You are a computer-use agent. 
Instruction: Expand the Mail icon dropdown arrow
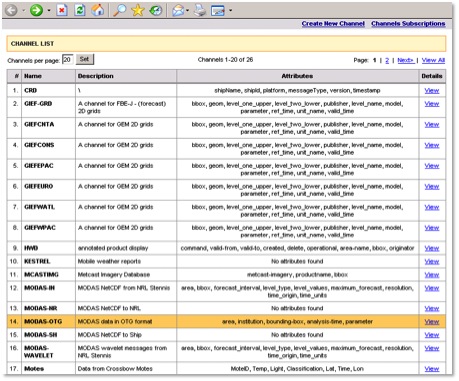tap(187, 11)
